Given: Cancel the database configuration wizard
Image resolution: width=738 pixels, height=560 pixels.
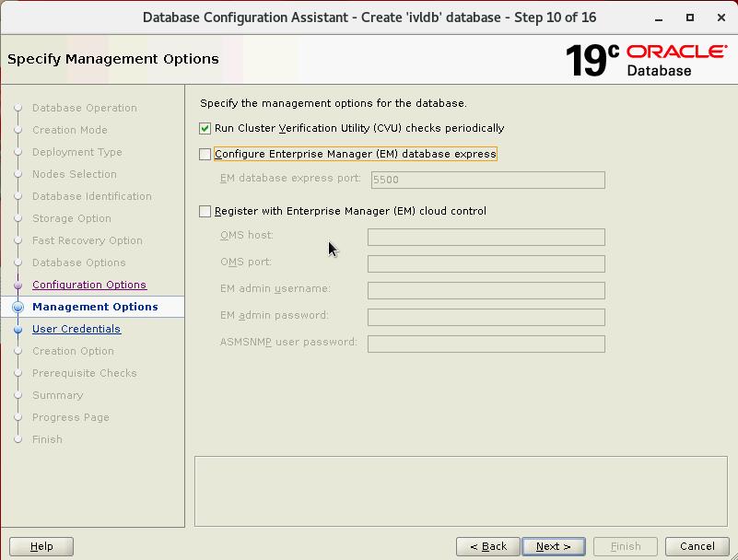Looking at the screenshot, I should pyautogui.click(x=697, y=546).
